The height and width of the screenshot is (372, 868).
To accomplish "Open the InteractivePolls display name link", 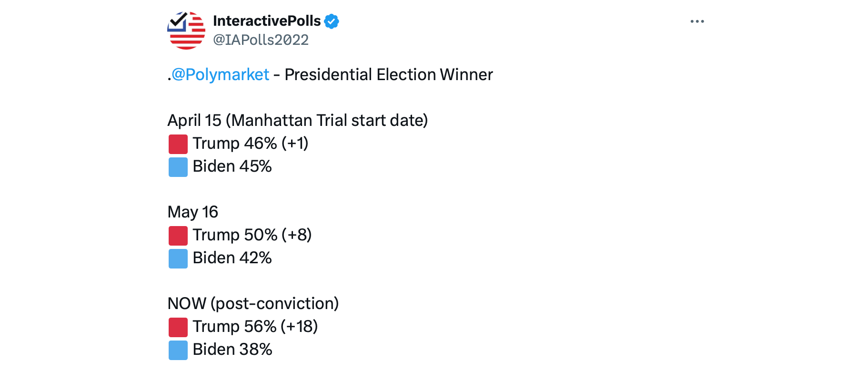I will click(267, 21).
